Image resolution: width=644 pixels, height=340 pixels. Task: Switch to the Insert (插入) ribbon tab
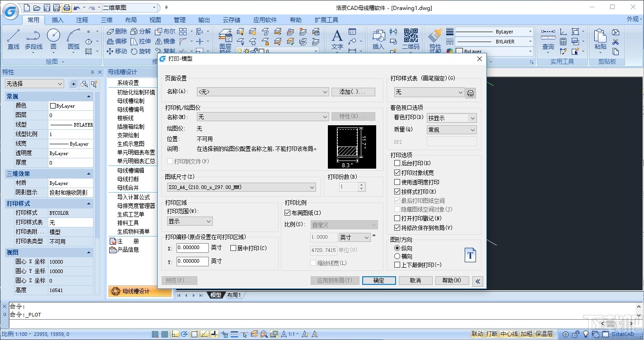click(x=58, y=20)
